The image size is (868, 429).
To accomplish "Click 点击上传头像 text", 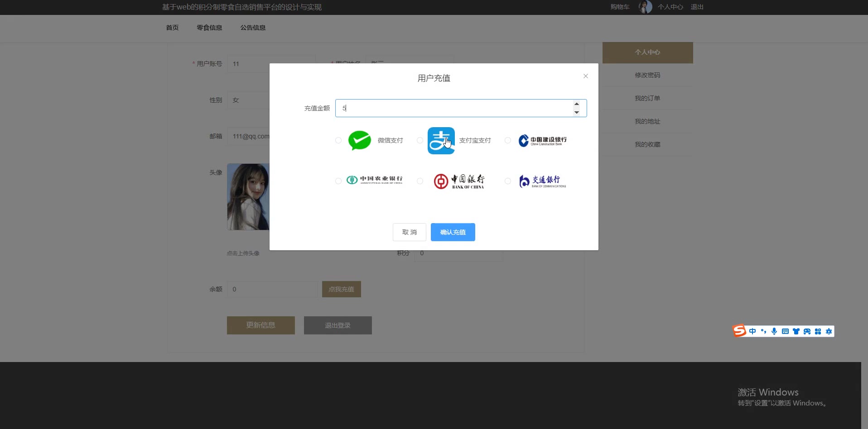I will click(x=243, y=253).
